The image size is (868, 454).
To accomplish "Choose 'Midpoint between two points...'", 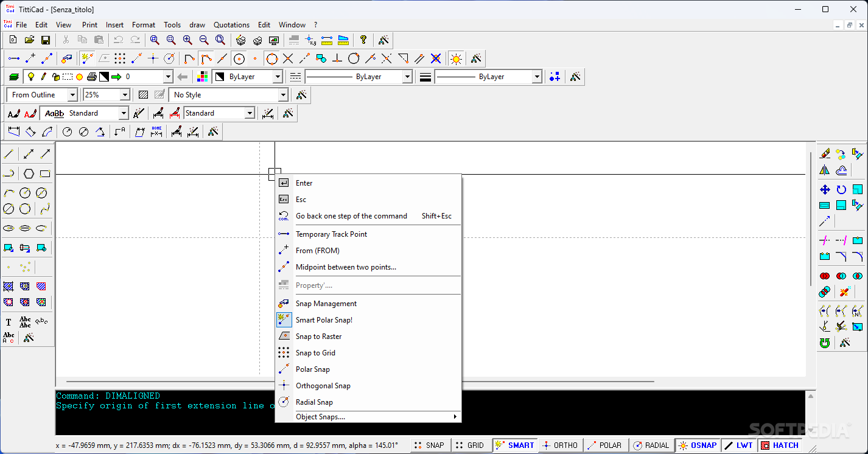I will (x=368, y=267).
